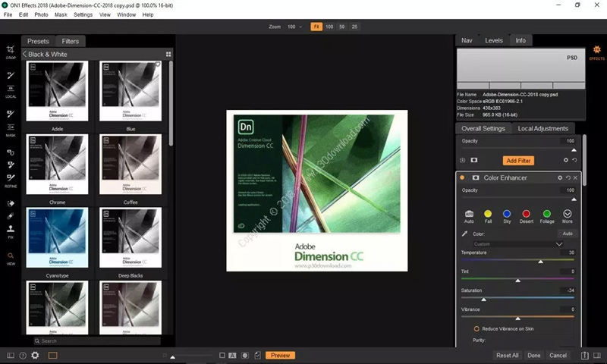Switch to the Nav tab
607x364 pixels.
pos(467,40)
